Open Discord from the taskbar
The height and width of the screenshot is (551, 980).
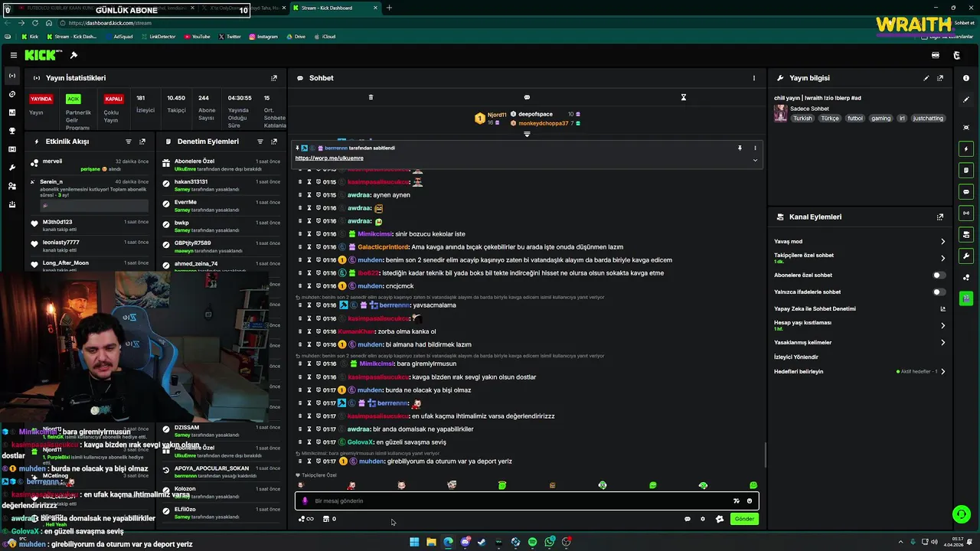coord(465,542)
